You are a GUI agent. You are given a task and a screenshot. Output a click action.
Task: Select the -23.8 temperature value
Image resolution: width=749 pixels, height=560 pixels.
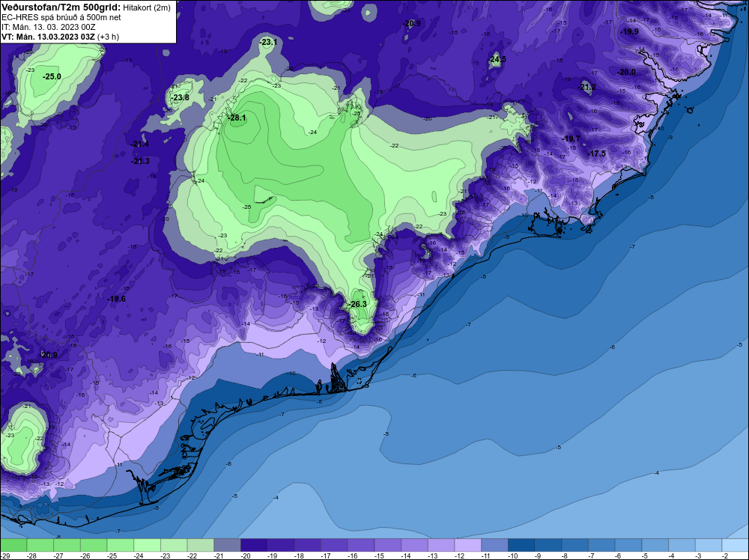(180, 97)
